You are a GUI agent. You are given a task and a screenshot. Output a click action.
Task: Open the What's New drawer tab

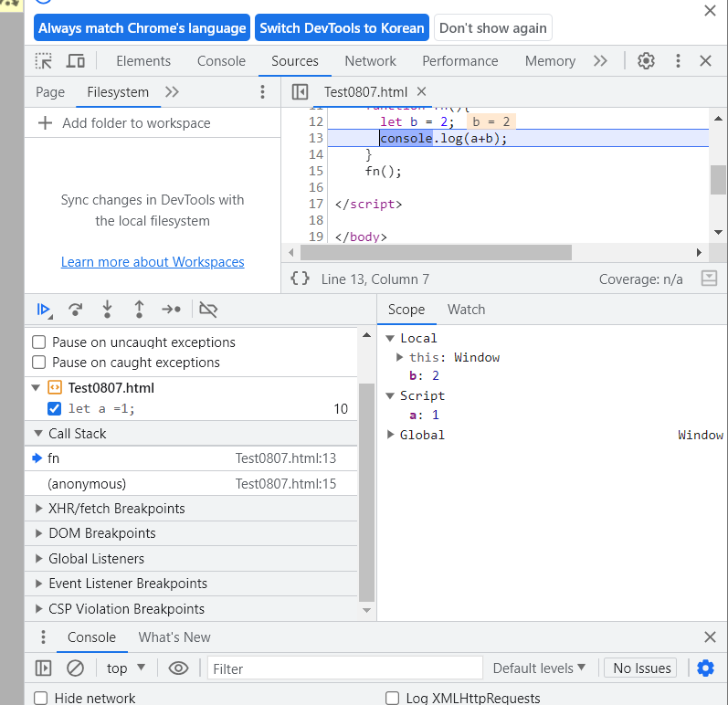[174, 637]
